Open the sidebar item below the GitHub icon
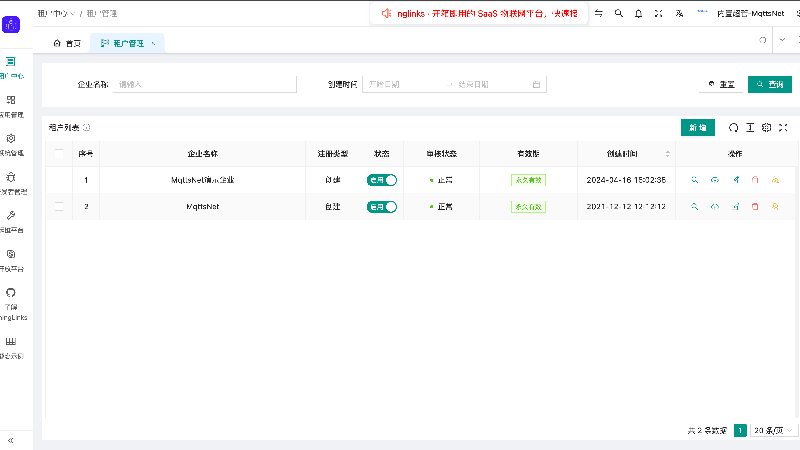The width and height of the screenshot is (800, 450). click(x=11, y=347)
